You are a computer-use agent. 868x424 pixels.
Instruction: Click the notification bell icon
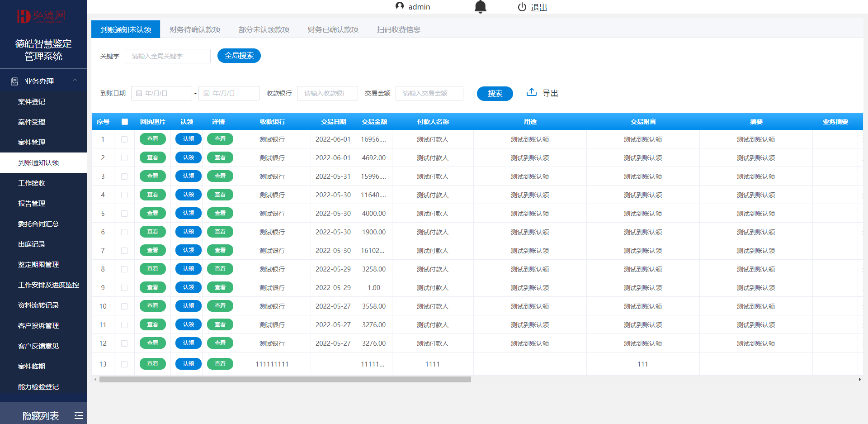tap(480, 7)
